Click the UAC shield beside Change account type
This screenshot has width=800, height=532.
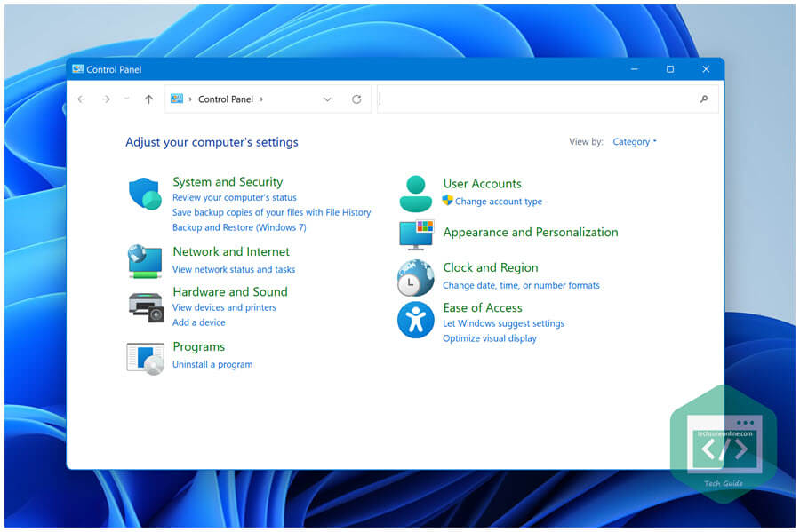[447, 200]
